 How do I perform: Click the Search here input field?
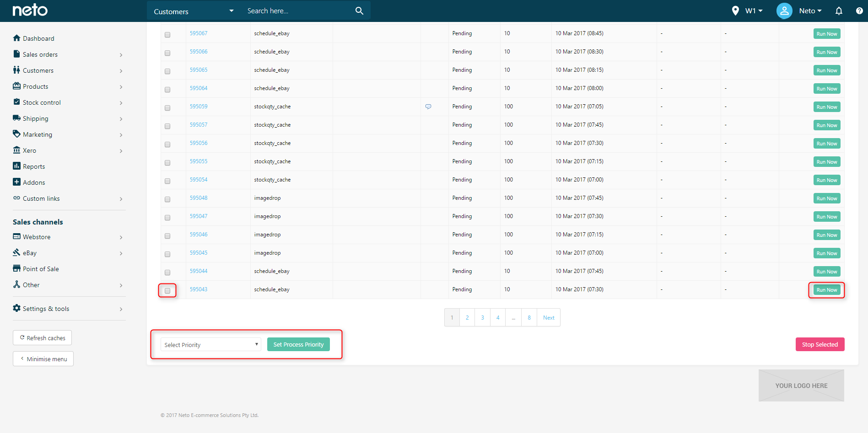[297, 11]
